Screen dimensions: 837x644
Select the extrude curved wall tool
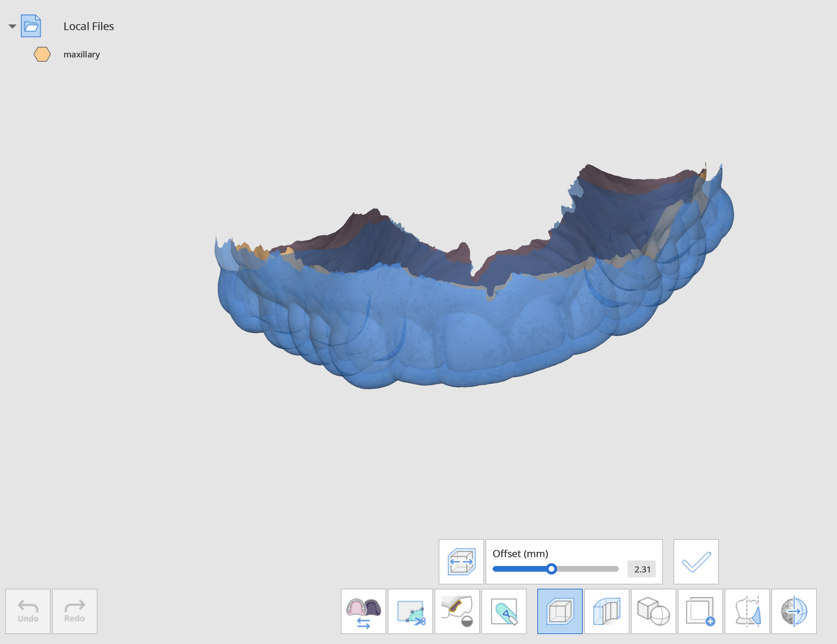[x=607, y=611]
